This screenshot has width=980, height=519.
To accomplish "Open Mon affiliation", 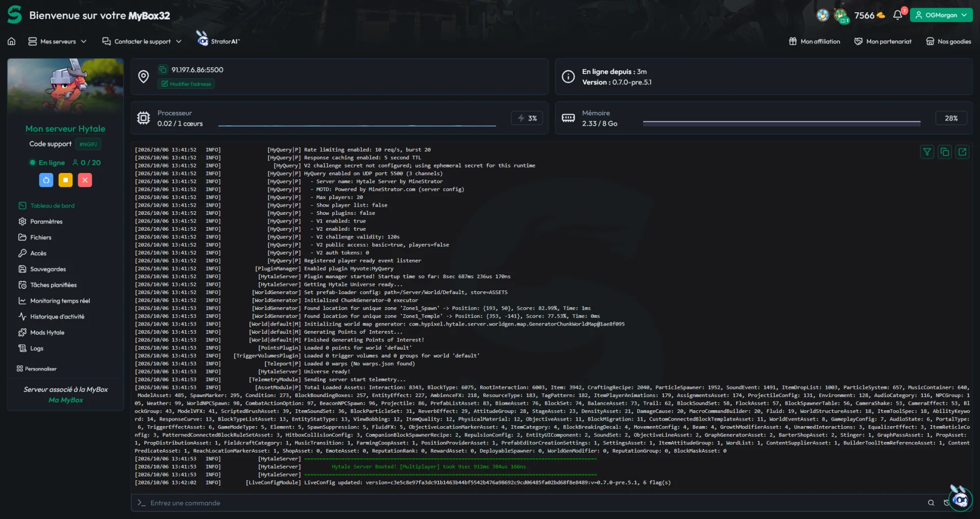I will point(814,41).
